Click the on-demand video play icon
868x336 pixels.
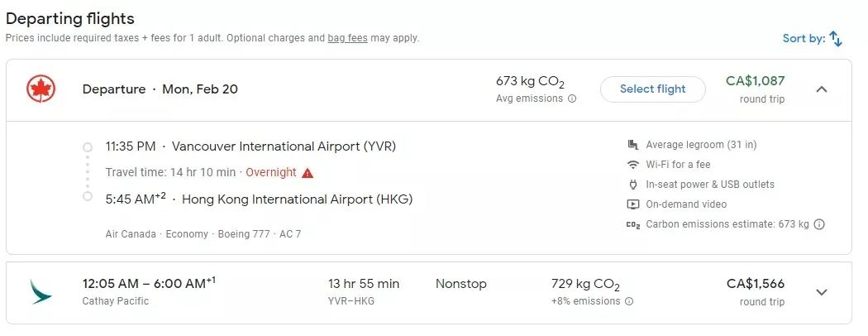632,204
